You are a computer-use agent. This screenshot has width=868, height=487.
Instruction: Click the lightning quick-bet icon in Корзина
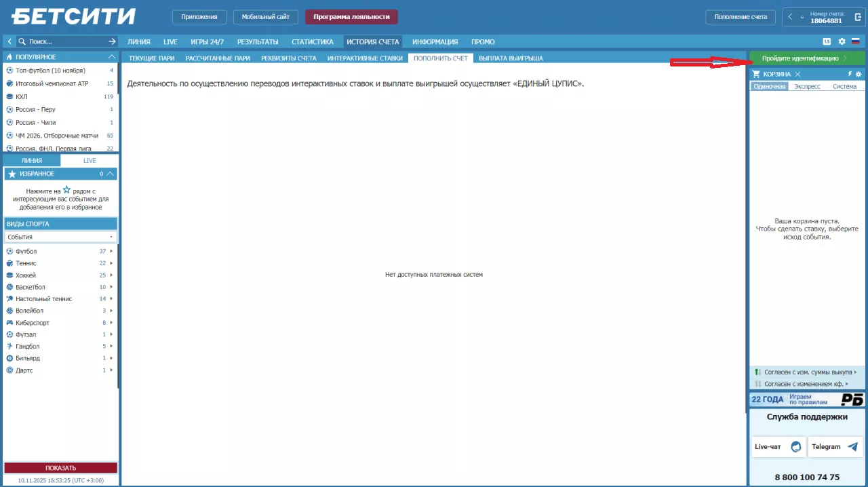coord(850,74)
